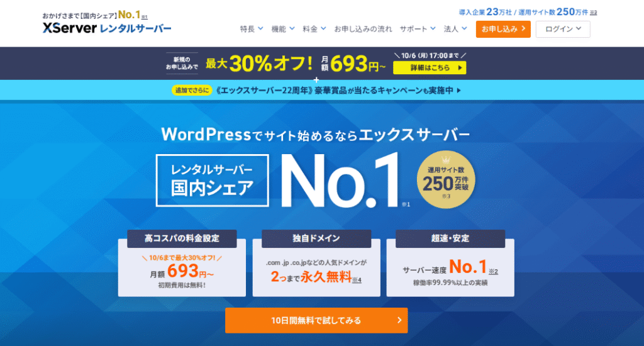Click the XServer レンタルサーバー logo
Screen dimensions: 644x346
tap(107, 28)
